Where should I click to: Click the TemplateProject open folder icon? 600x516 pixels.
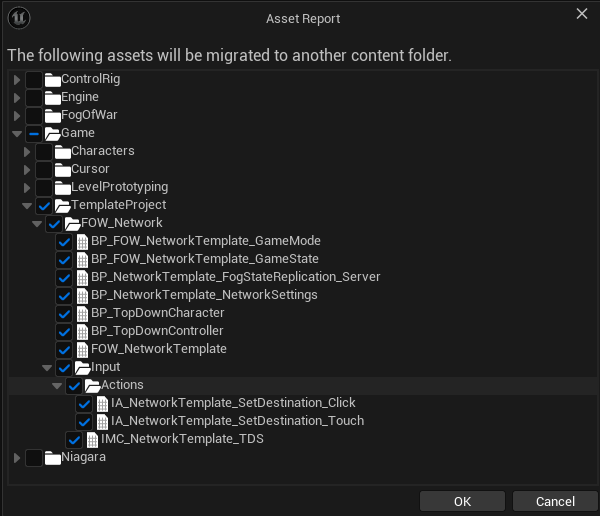coord(62,206)
